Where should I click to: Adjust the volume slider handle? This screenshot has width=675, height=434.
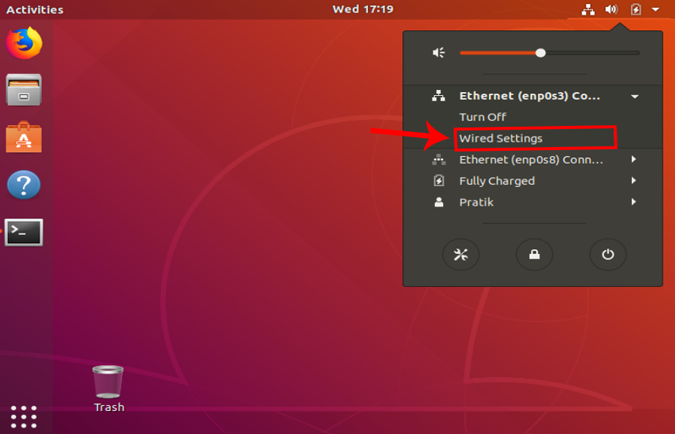tap(541, 53)
